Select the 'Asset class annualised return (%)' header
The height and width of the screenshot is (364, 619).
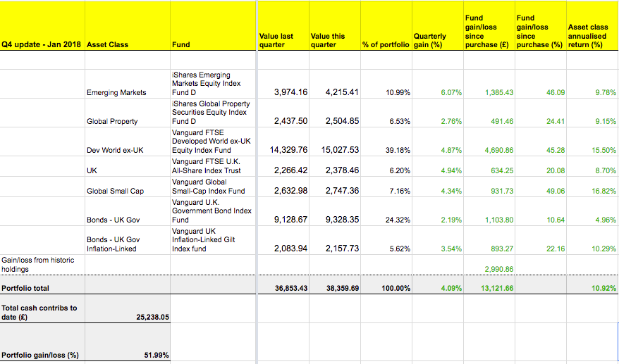click(587, 37)
